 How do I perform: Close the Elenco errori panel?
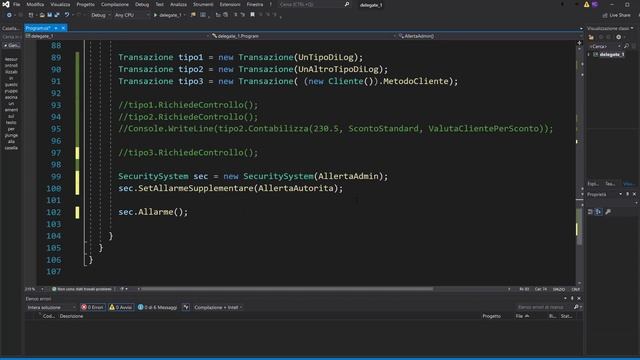coord(579,299)
